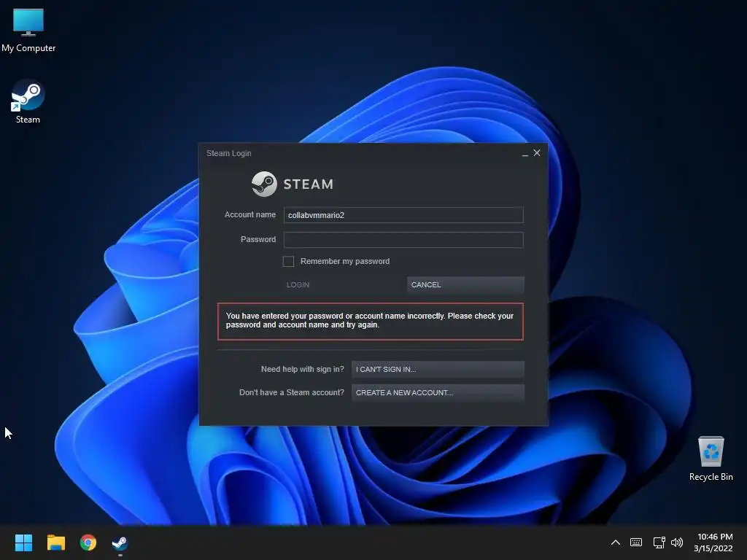
Task: Open the volume control tray icon
Action: pos(676,542)
